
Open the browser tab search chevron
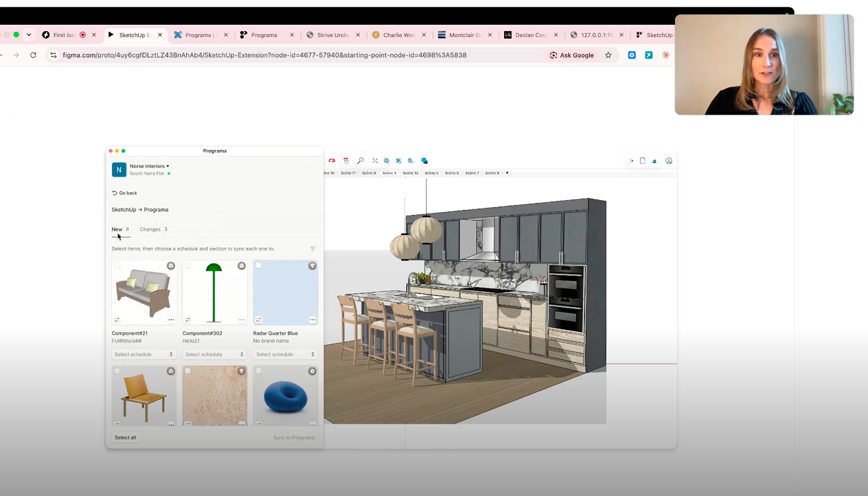coord(29,35)
